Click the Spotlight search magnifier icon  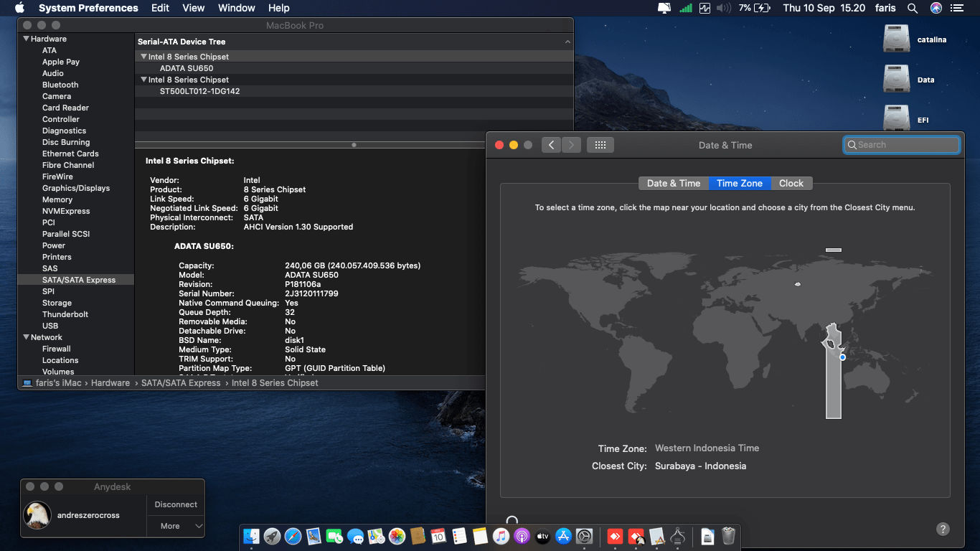tap(913, 8)
